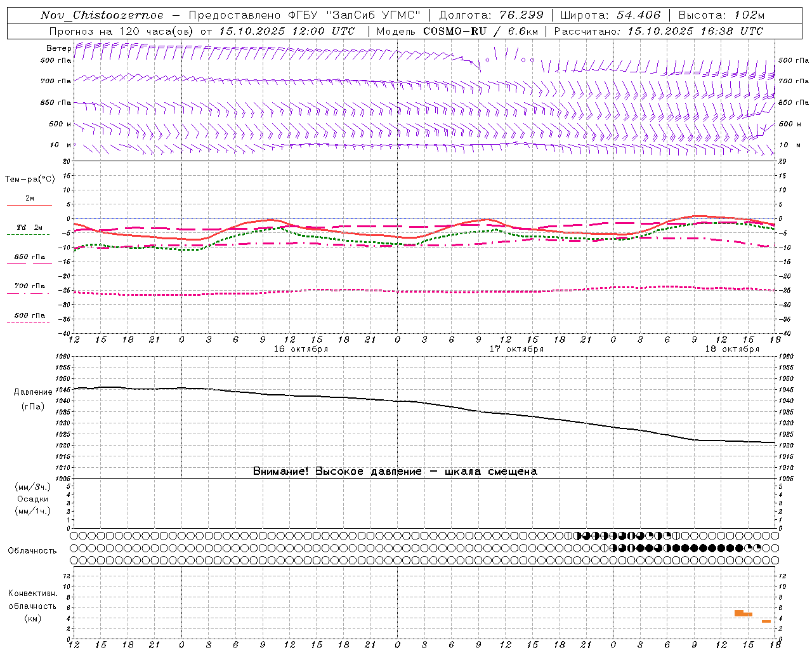Click the longitude value "Долгота: 76.299"
The height and width of the screenshot is (650, 812).
(x=491, y=15)
